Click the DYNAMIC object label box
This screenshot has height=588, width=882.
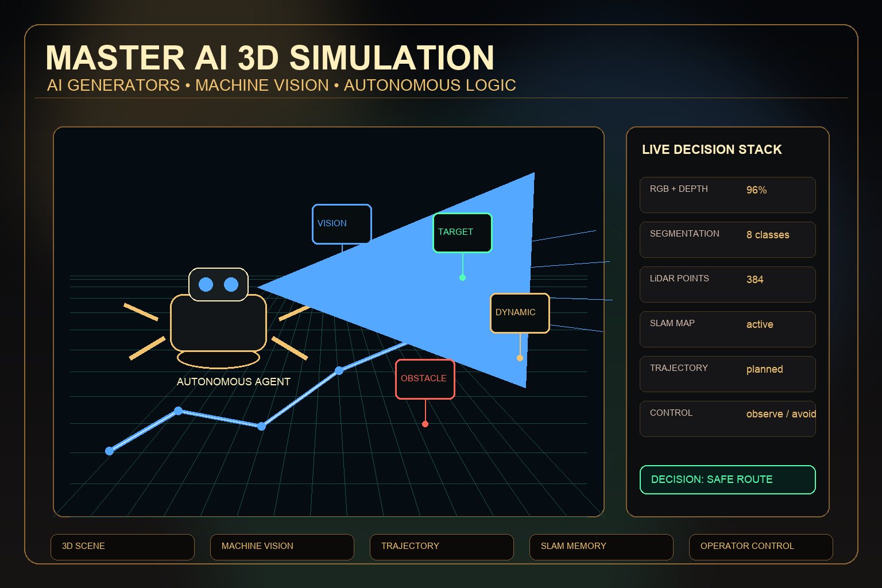(520, 313)
